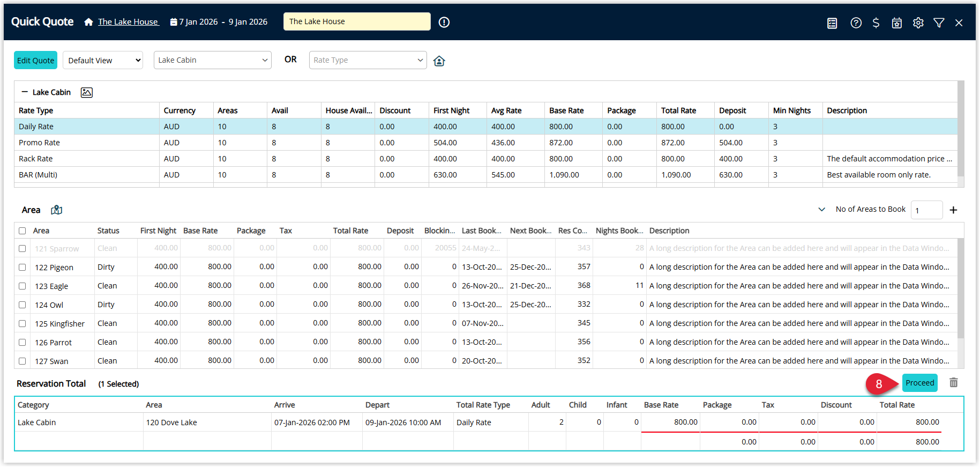
Task: Sort by the Min Nights column header
Action: pyautogui.click(x=795, y=110)
